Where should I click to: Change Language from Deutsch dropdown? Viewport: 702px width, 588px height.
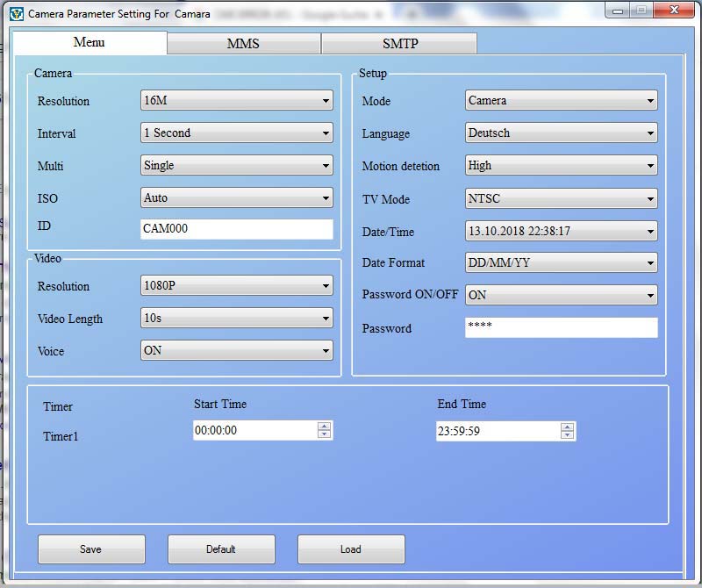tap(561, 133)
